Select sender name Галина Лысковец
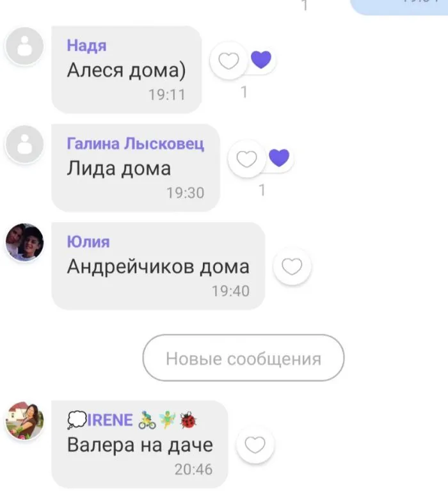448x499 pixels. [x=135, y=143]
